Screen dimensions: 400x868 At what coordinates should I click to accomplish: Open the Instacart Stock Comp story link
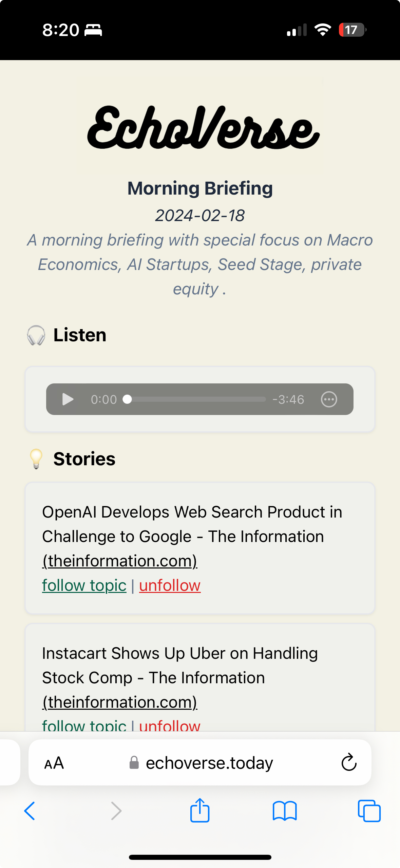[x=180, y=677]
